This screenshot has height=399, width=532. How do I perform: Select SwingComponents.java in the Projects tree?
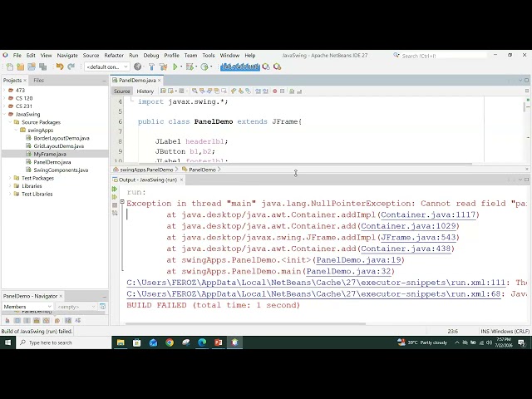[x=61, y=170]
